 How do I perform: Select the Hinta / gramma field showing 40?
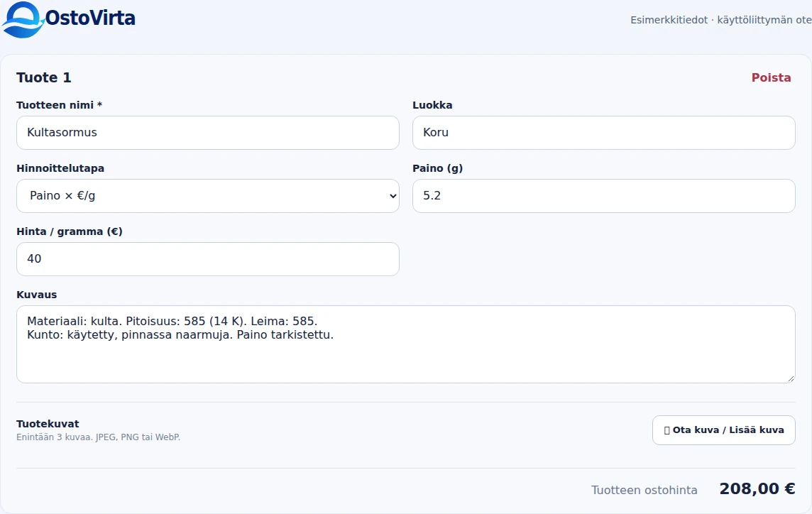[x=208, y=259]
